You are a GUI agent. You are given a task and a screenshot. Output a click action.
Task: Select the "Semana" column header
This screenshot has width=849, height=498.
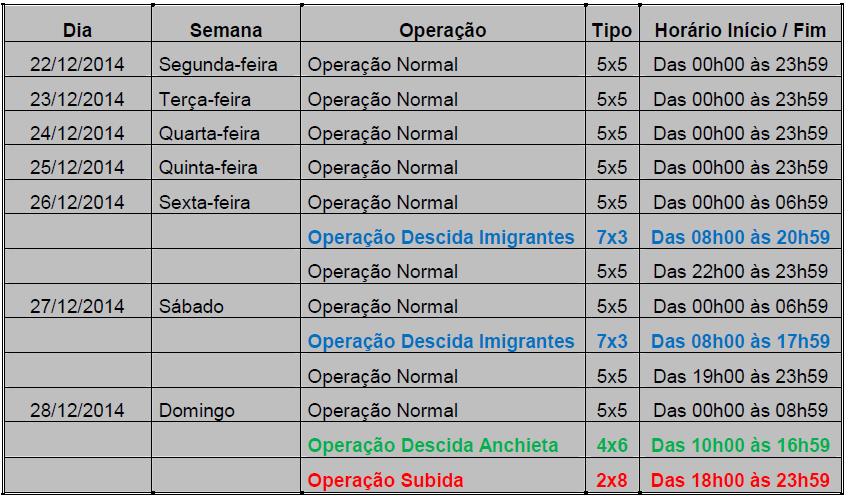click(225, 30)
